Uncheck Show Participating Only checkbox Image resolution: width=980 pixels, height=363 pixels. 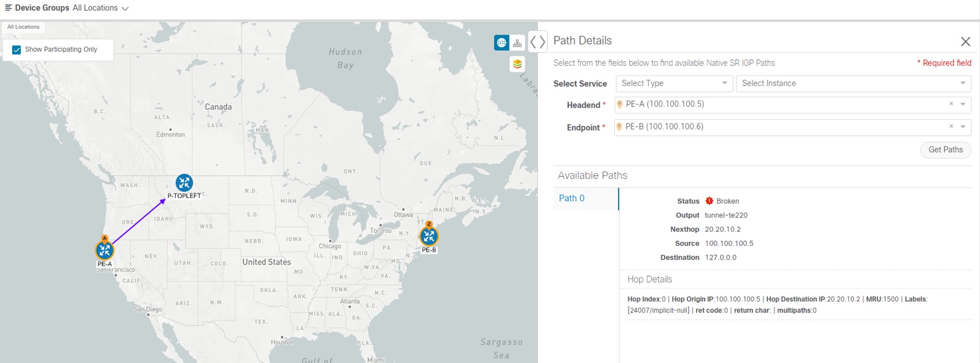pyautogui.click(x=17, y=50)
